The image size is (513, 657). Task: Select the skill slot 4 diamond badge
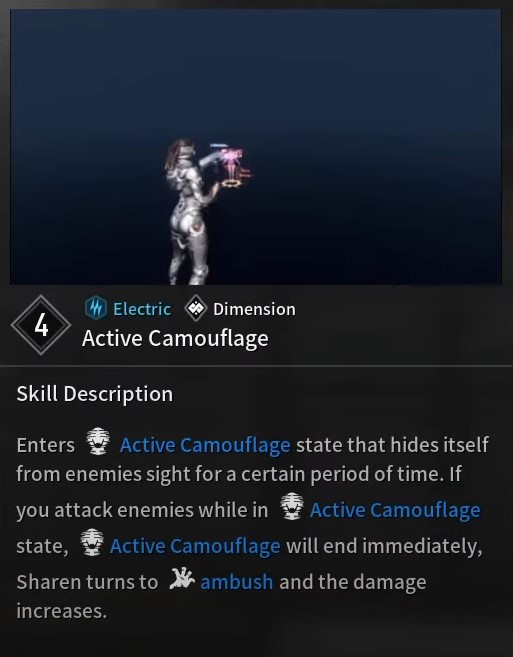click(x=41, y=325)
